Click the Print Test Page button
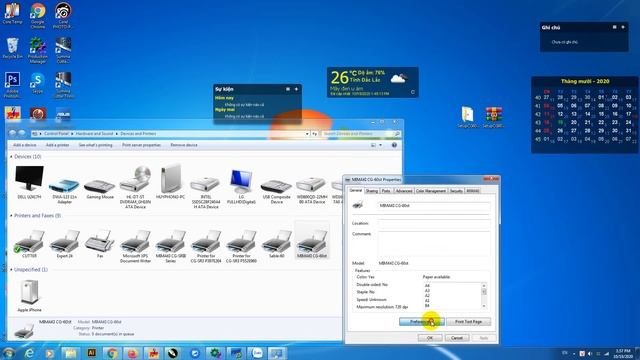Image resolution: width=640 pixels, height=360 pixels. tap(469, 322)
